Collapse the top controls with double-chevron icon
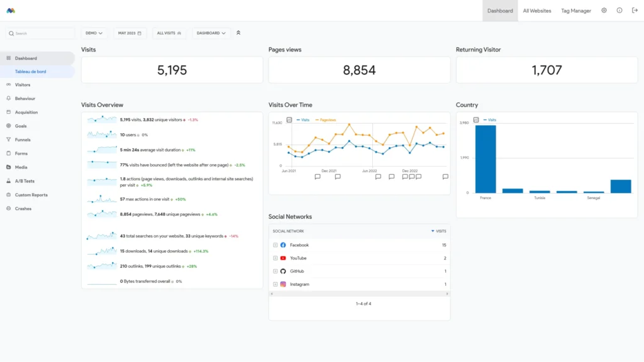The height and width of the screenshot is (362, 644). click(238, 33)
